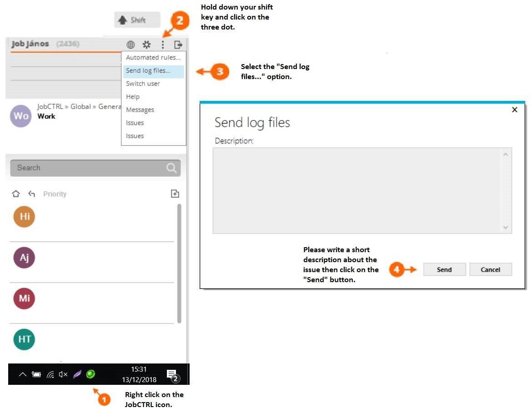Open Windows notification center icon
Screen dimensions: 532x418
click(172, 375)
